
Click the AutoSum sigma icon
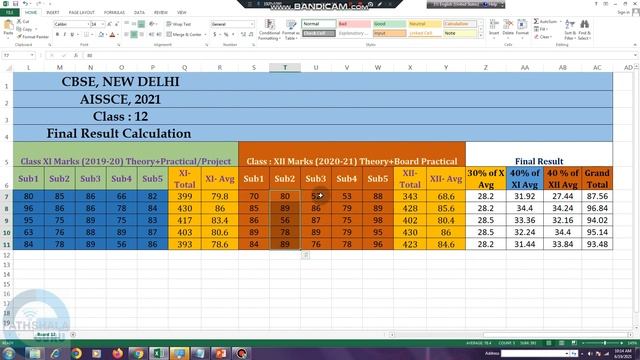coord(536,21)
